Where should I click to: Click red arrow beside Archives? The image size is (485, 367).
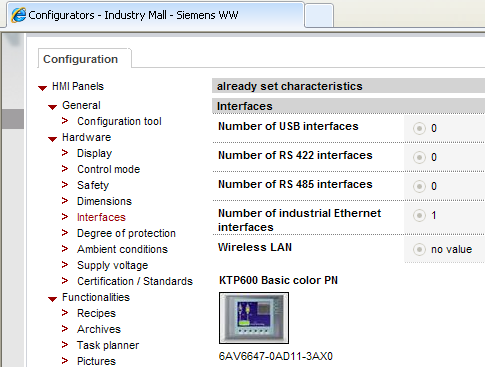click(x=65, y=329)
